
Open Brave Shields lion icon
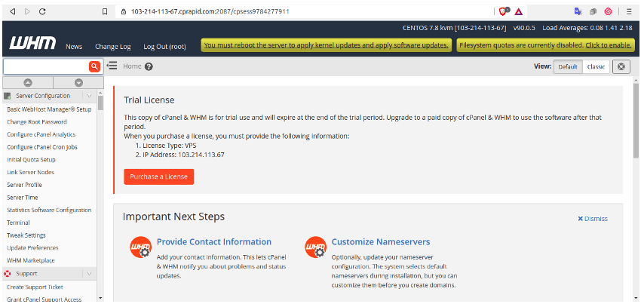[504, 11]
